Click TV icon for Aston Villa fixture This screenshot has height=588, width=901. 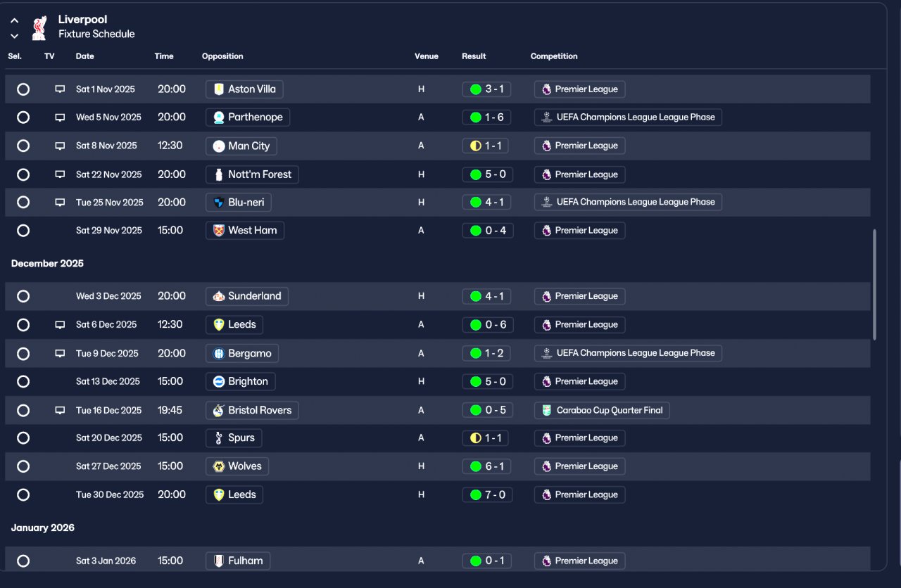point(60,89)
